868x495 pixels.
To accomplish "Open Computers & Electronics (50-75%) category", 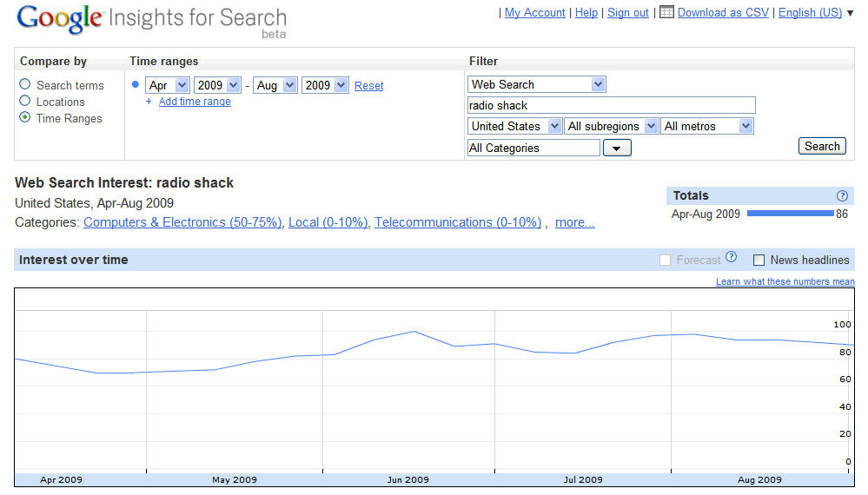I will (x=182, y=222).
